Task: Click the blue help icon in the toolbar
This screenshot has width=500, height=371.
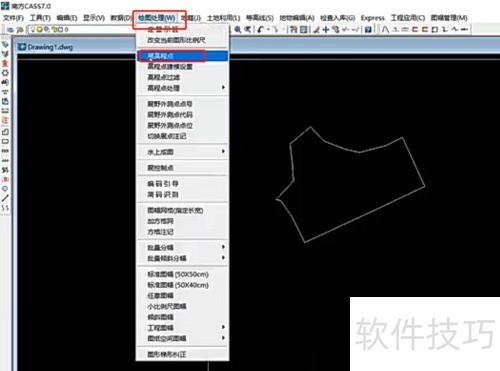Action: 368,30
